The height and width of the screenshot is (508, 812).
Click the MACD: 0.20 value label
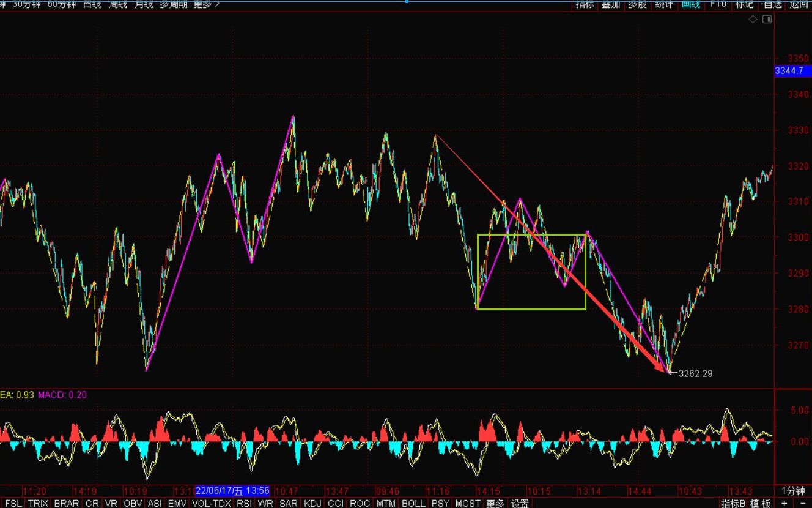[x=62, y=395]
